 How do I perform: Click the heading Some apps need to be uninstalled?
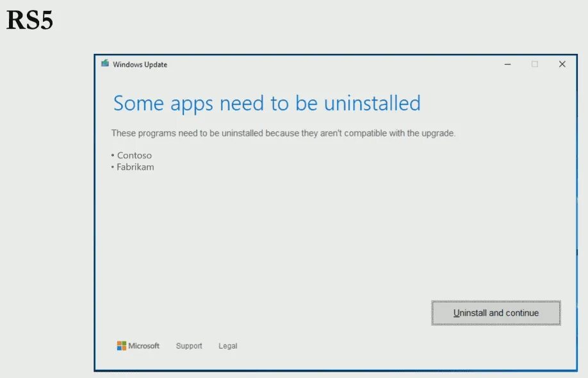point(267,104)
